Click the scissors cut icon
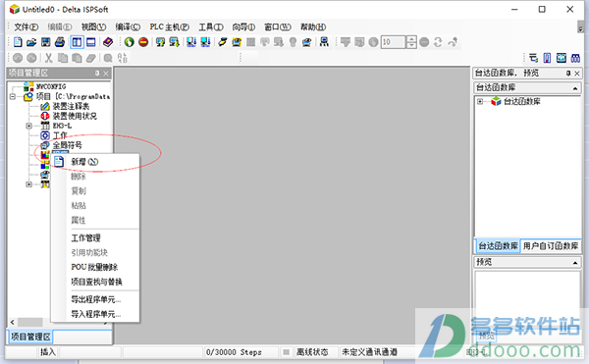This screenshot has height=364, width=589. [48, 58]
